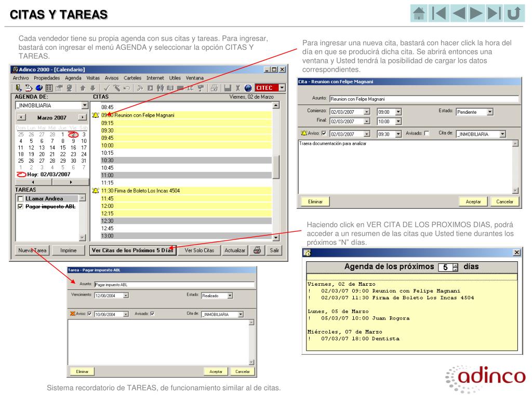Click the save diskette toolbar icon

pyautogui.click(x=228, y=88)
